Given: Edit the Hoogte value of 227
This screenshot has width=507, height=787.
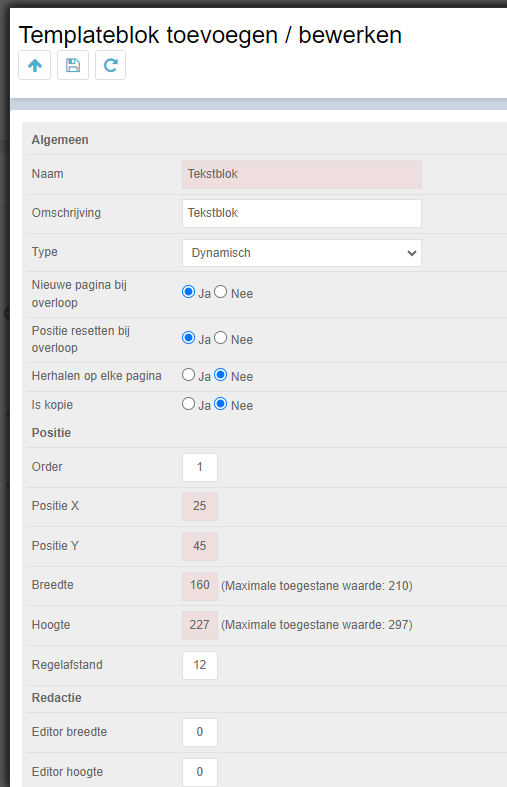Looking at the screenshot, I should 200,625.
